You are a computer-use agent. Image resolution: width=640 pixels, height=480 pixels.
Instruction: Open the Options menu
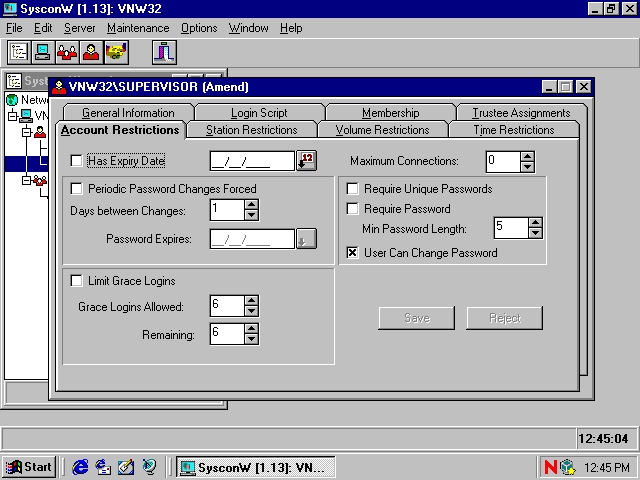pyautogui.click(x=199, y=28)
